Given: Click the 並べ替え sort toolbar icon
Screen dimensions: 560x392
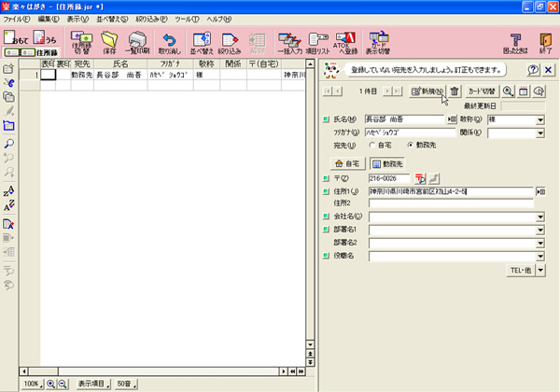Looking at the screenshot, I should pyautogui.click(x=201, y=42).
